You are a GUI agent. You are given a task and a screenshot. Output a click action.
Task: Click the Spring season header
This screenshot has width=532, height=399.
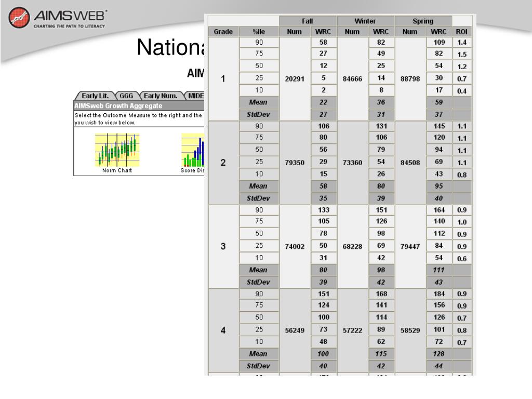point(423,21)
